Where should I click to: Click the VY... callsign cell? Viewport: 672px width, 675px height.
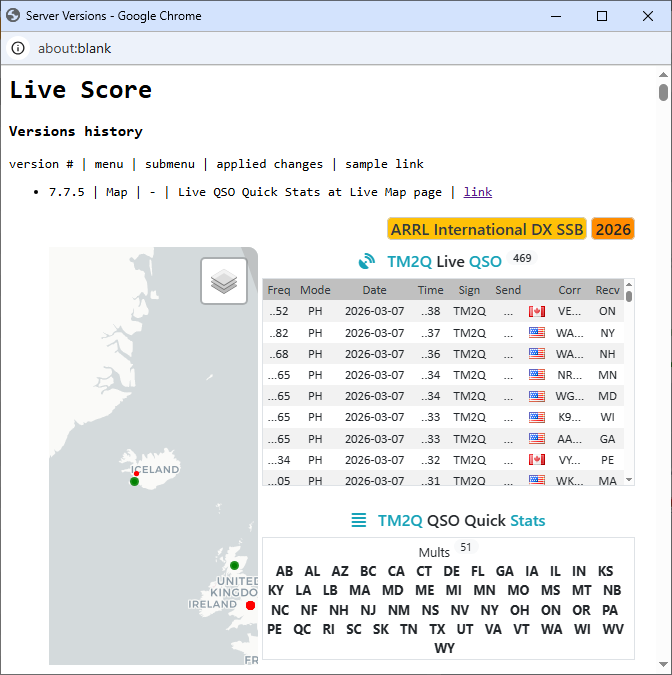(x=570, y=460)
